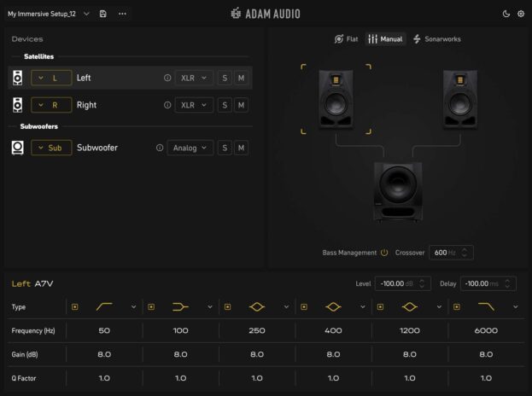Mute the Left speaker
This screenshot has height=396, width=532.
point(241,78)
